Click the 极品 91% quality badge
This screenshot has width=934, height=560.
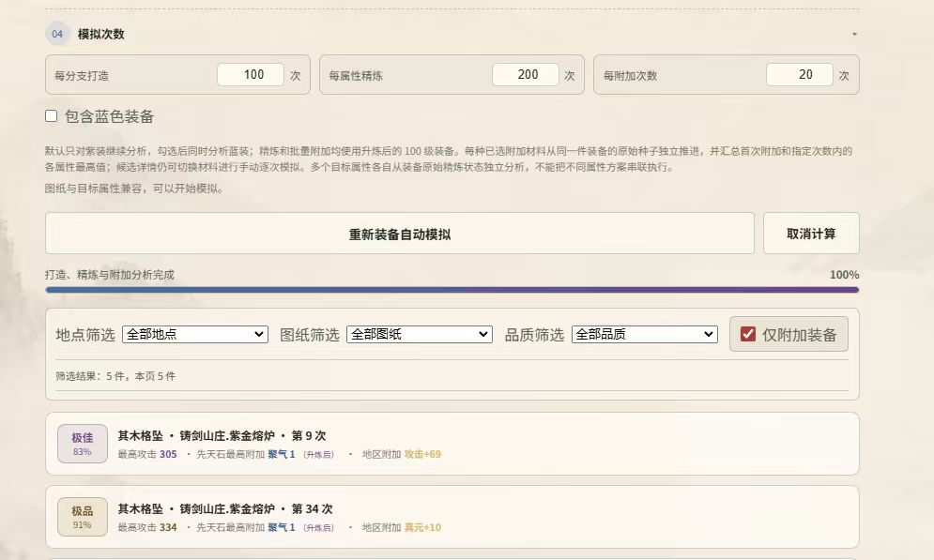(83, 517)
